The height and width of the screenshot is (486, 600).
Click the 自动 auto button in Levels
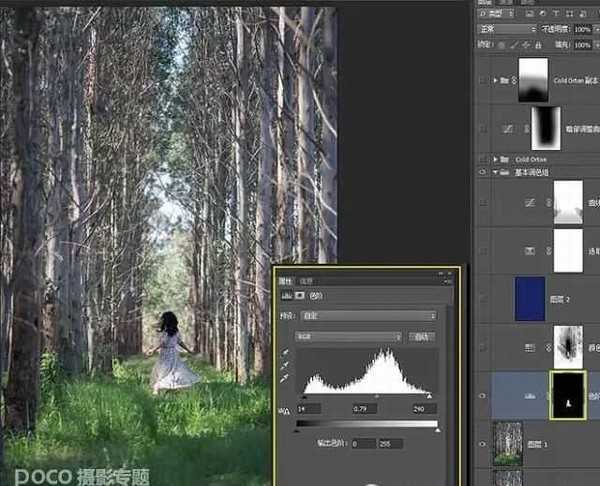pyautogui.click(x=422, y=337)
